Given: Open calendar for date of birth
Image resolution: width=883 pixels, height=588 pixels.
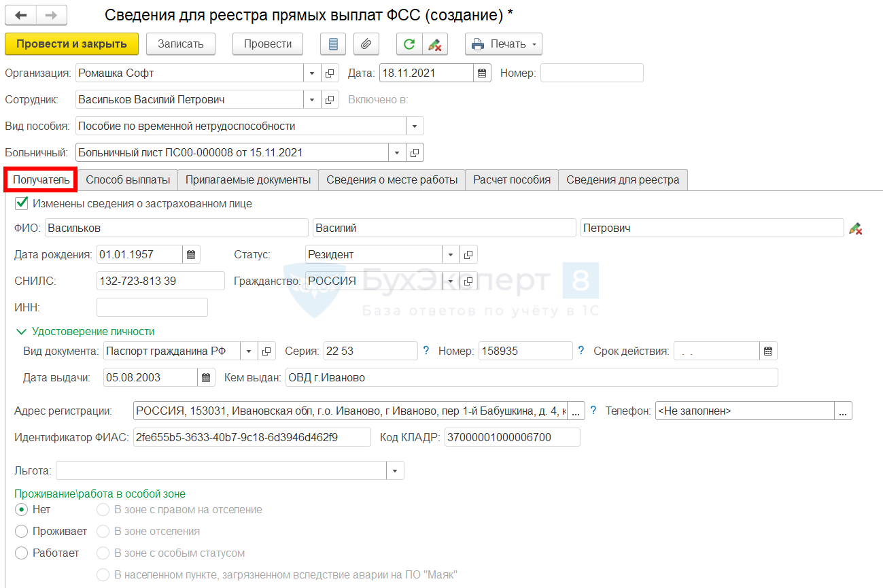Looking at the screenshot, I should pos(192,255).
